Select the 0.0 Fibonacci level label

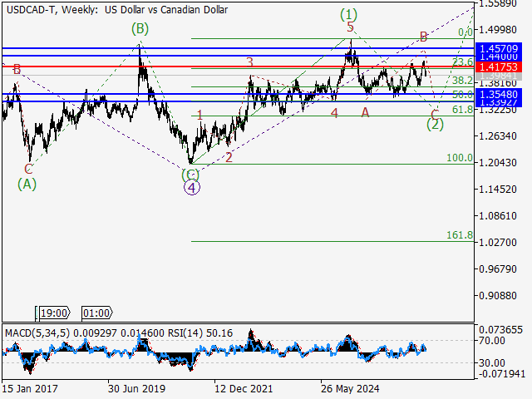tap(465, 32)
